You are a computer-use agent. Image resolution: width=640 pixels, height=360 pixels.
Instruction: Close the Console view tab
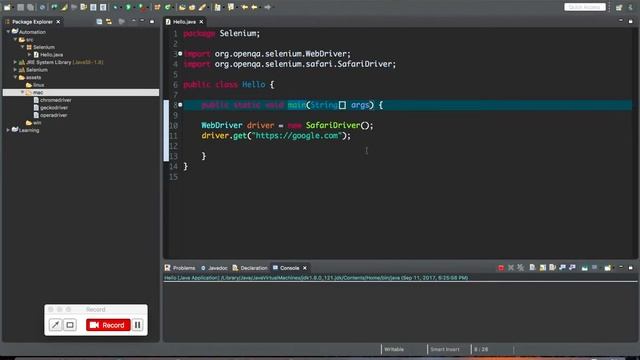[305, 268]
